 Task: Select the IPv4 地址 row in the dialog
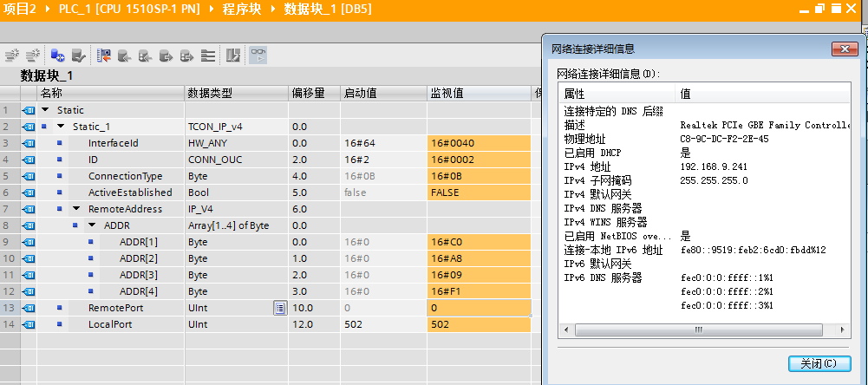(x=704, y=166)
